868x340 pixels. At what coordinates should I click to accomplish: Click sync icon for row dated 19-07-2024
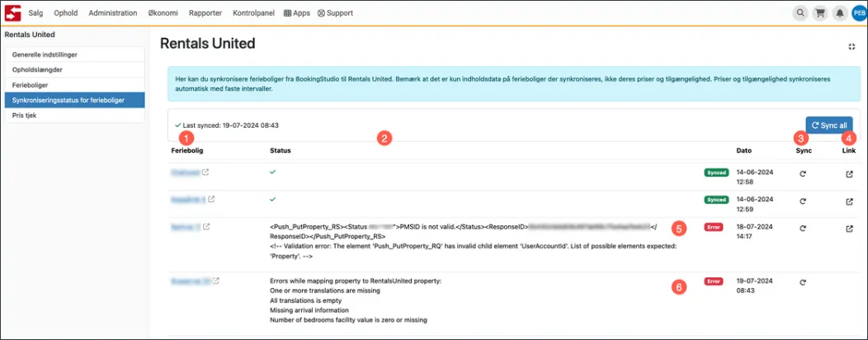(x=803, y=282)
